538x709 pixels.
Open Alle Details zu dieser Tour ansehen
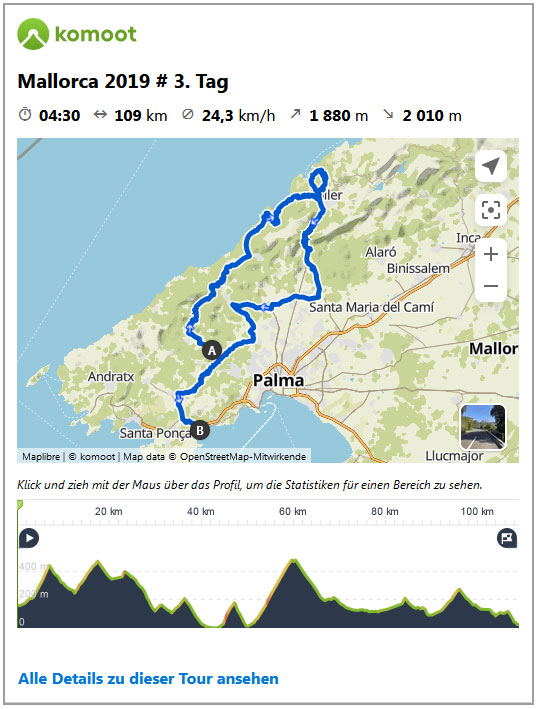pos(148,679)
